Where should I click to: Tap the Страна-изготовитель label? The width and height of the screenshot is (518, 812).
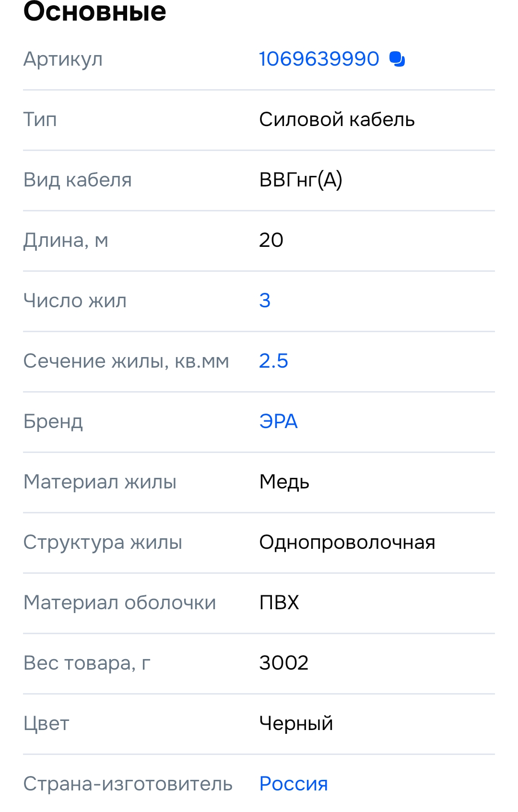(x=128, y=784)
